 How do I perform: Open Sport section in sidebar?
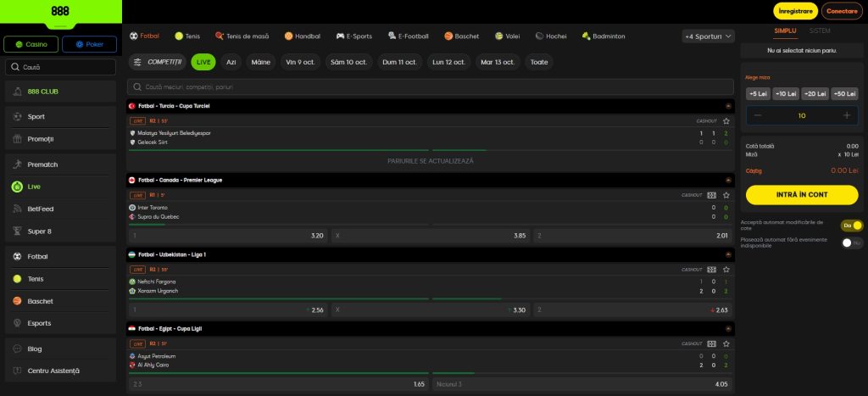coord(61,117)
